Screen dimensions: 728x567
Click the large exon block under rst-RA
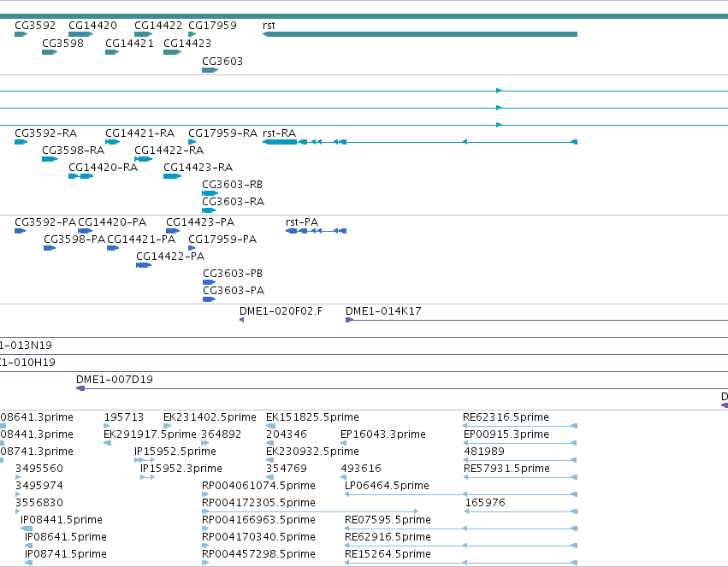[x=280, y=142]
